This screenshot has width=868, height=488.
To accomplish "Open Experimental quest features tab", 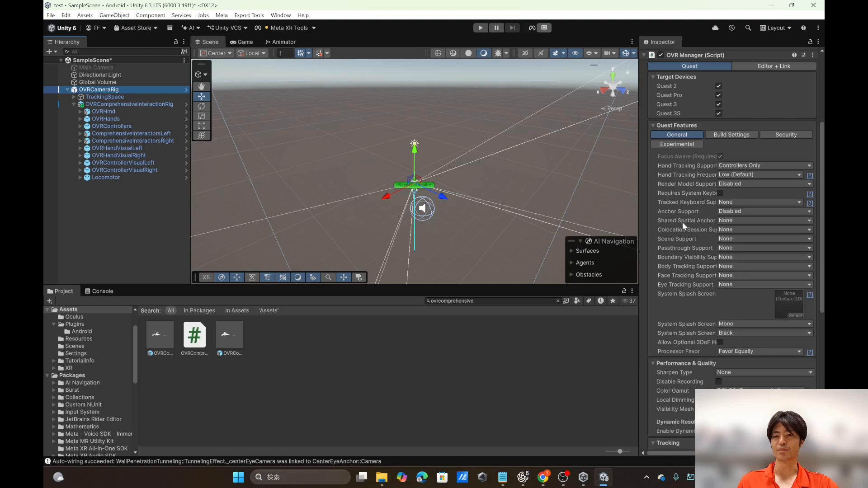I will pos(677,144).
